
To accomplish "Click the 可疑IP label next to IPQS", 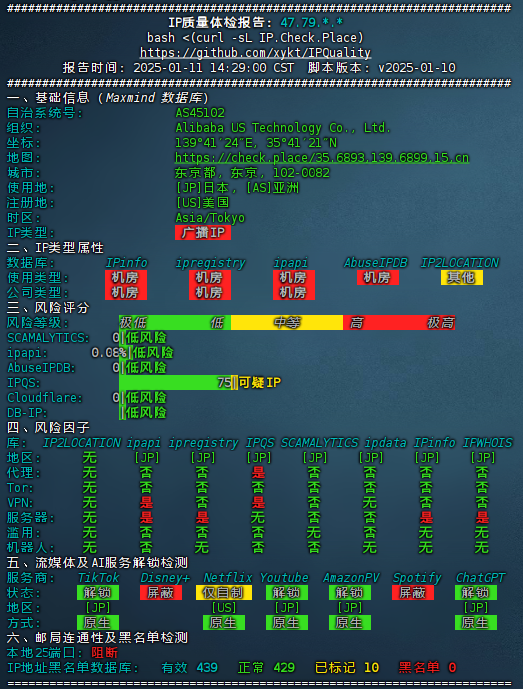I will coord(259,382).
